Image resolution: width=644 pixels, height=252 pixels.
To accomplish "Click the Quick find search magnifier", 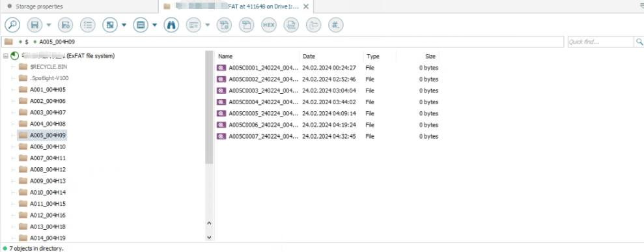I will point(639,42).
